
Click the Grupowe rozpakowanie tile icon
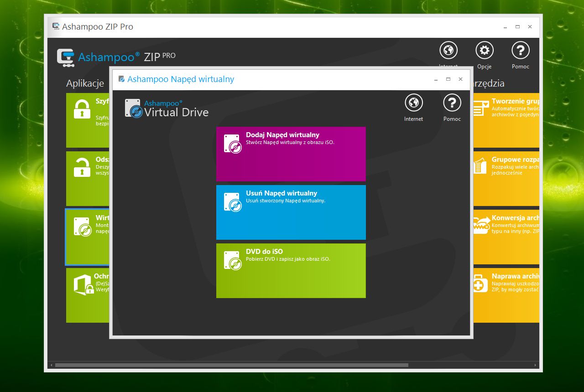[479, 166]
